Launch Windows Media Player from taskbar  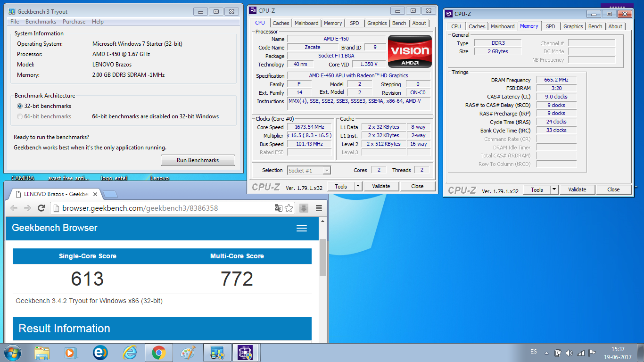70,353
